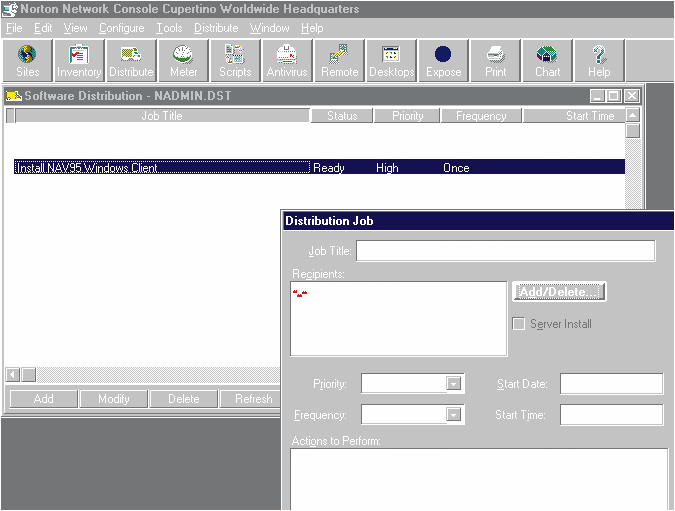
Task: Expand the Priority dropdown
Action: coord(453,384)
